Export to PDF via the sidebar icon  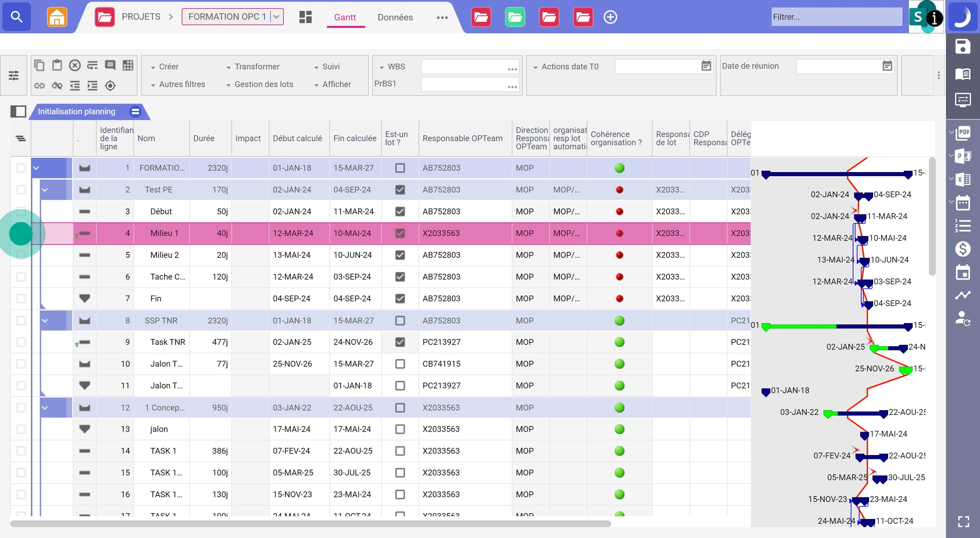pos(963,133)
